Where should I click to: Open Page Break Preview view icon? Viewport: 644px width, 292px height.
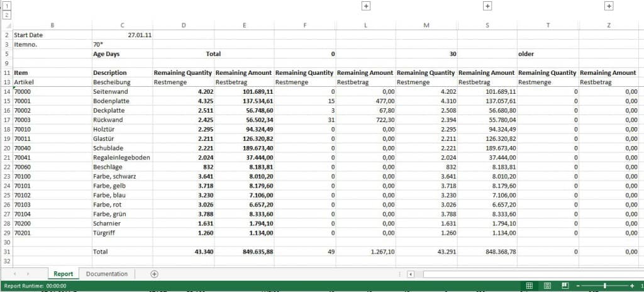coord(565,286)
